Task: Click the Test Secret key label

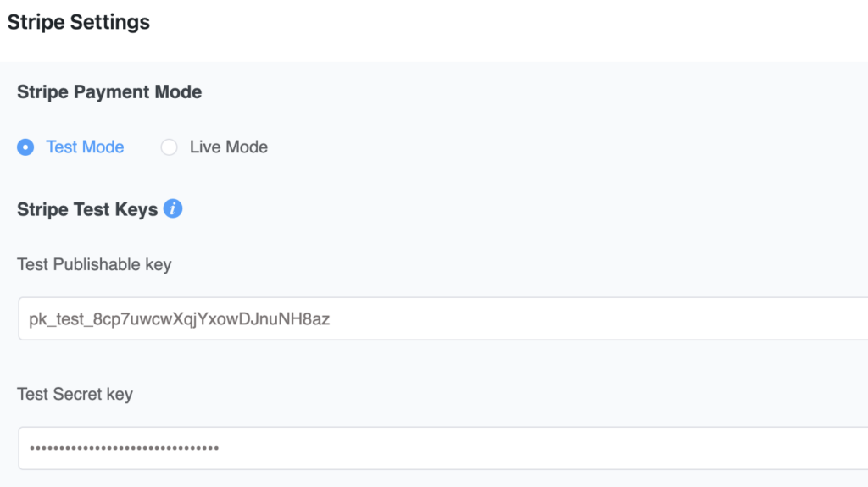Action: point(75,394)
